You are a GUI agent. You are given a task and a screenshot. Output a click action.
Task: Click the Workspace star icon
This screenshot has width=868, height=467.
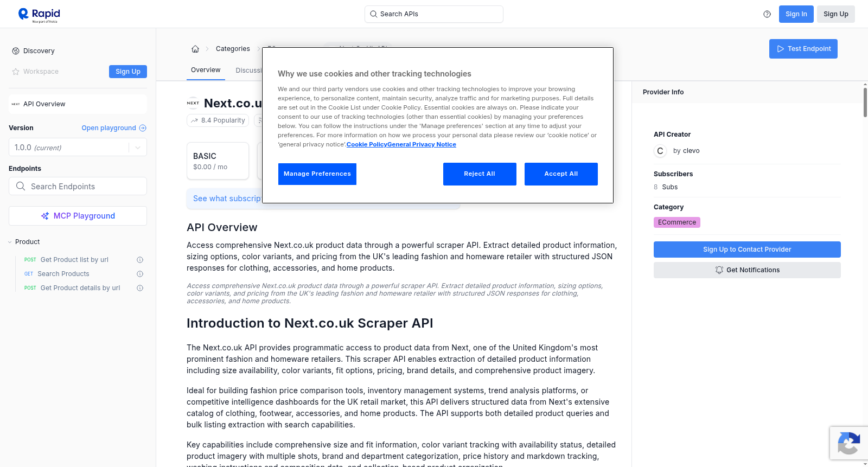pyautogui.click(x=16, y=72)
